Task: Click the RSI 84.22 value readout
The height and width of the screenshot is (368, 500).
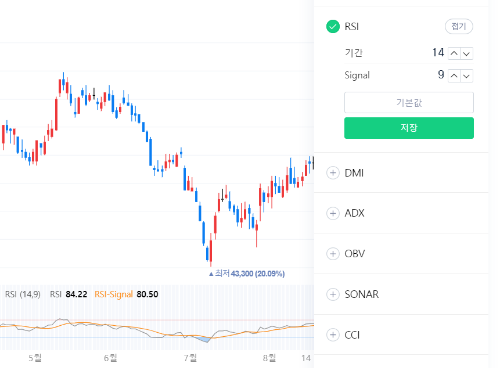Action: (x=69, y=294)
